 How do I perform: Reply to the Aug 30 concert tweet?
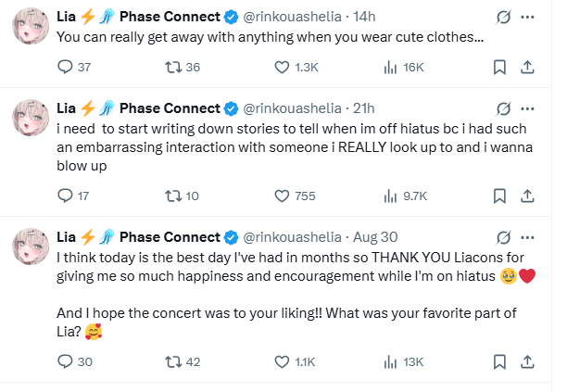click(x=66, y=361)
